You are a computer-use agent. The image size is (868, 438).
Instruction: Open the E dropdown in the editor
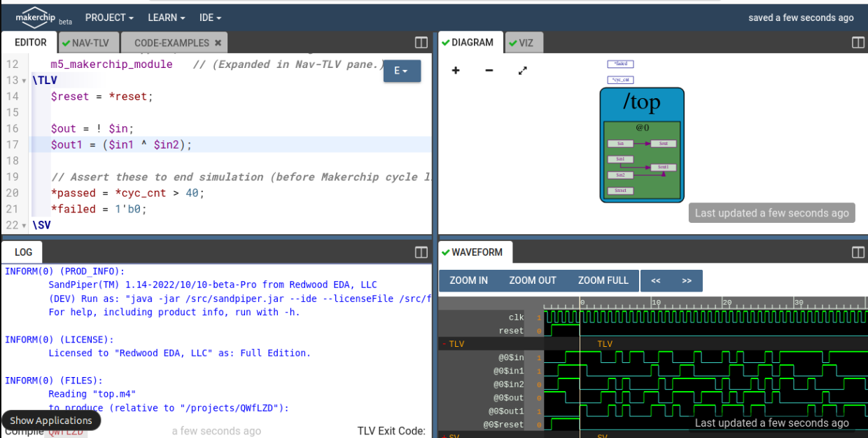[x=402, y=71]
